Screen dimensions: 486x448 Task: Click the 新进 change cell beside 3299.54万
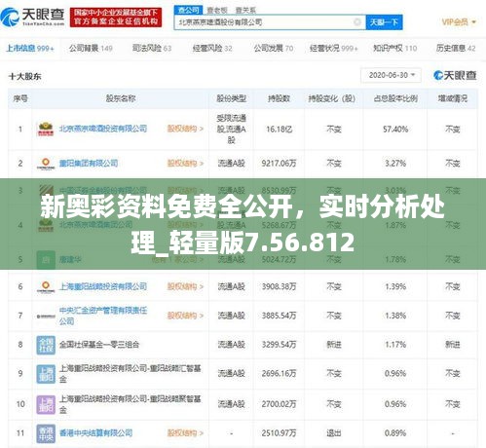click(x=334, y=345)
